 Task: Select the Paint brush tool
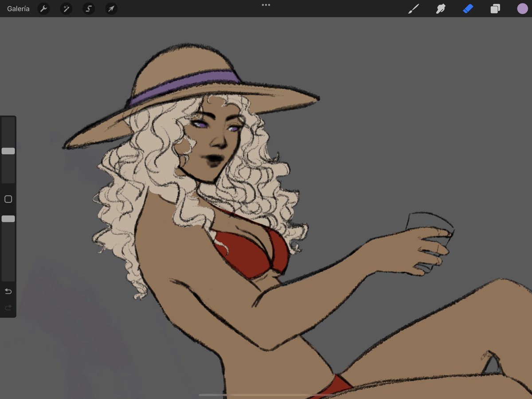pyautogui.click(x=414, y=8)
